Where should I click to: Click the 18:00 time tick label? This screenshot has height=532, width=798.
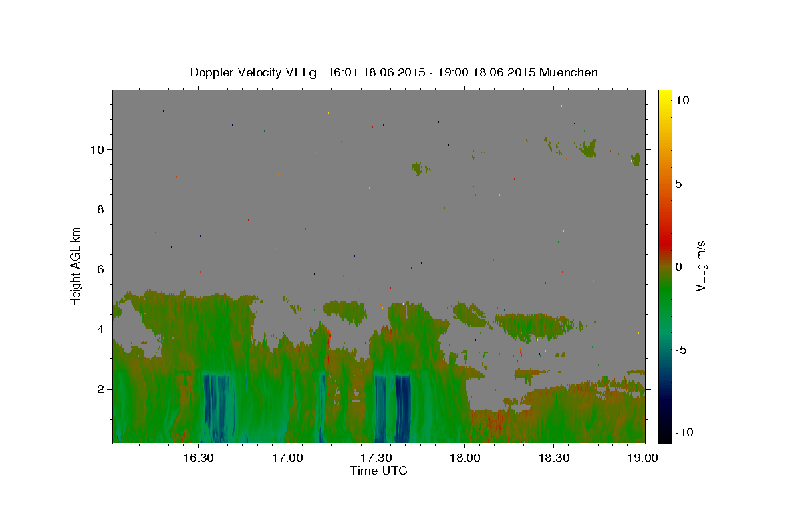tap(465, 458)
